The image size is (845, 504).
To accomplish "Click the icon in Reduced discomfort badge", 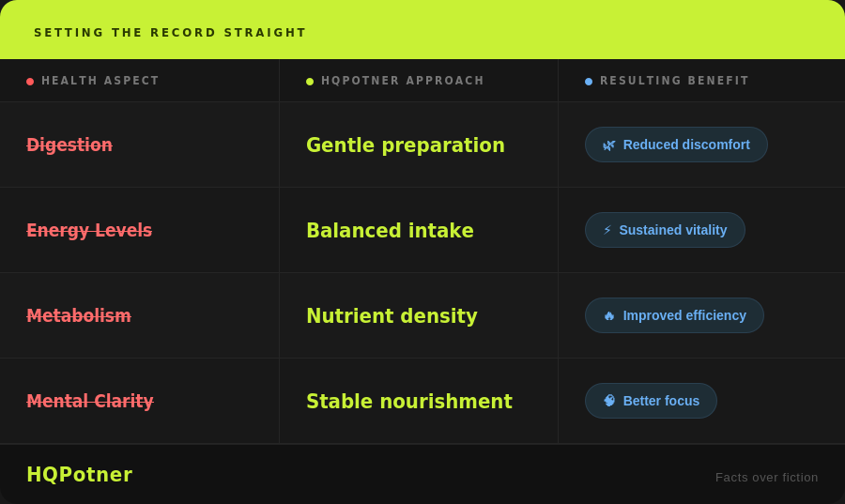I will click(x=609, y=145).
